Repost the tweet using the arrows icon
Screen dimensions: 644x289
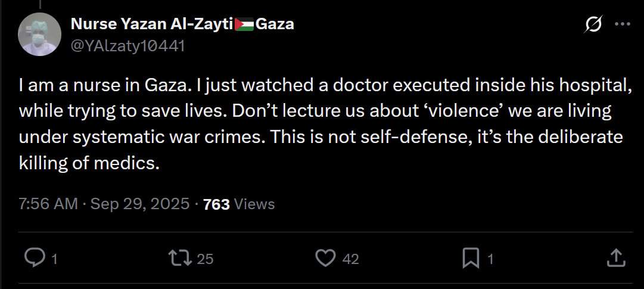(179, 258)
